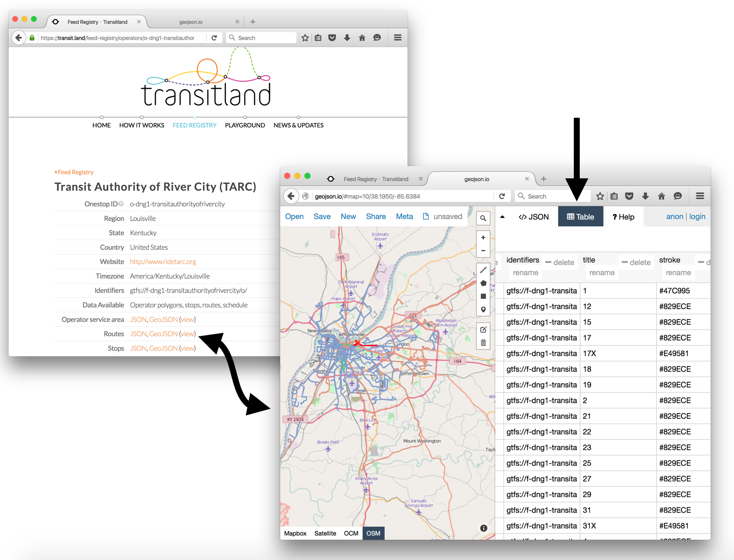Screen dimensions: 734x560
Task: Reload the Transitland page
Action: click(x=214, y=38)
